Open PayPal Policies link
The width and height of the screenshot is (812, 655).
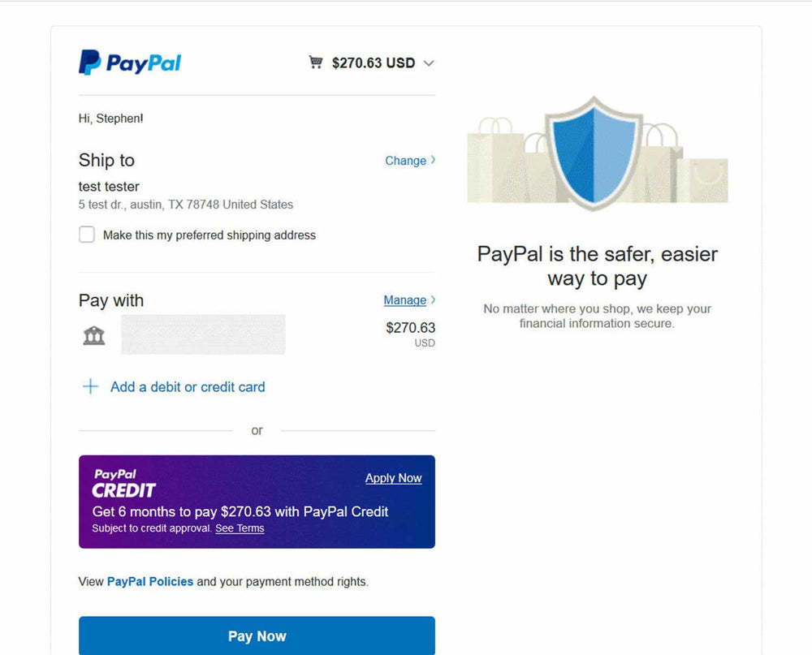[150, 581]
